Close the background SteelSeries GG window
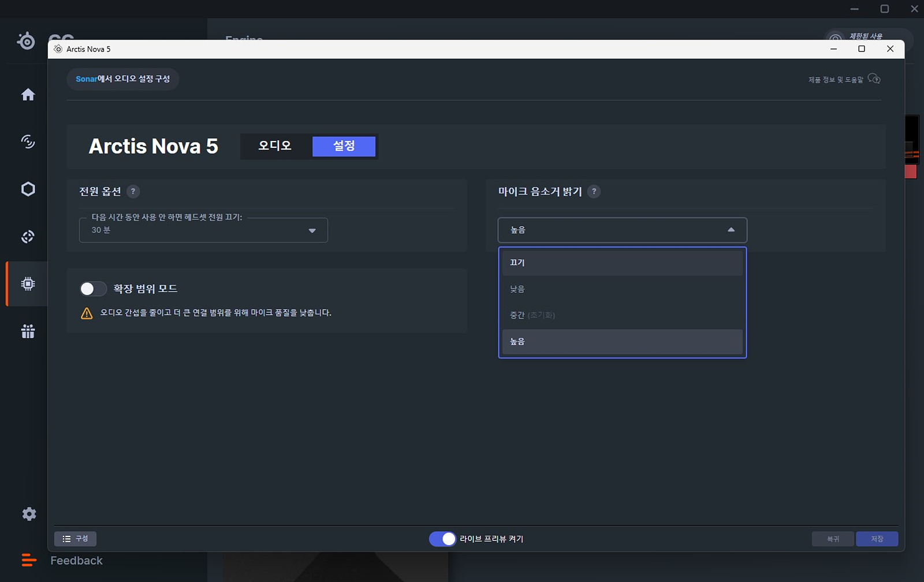This screenshot has height=582, width=924. click(x=914, y=9)
